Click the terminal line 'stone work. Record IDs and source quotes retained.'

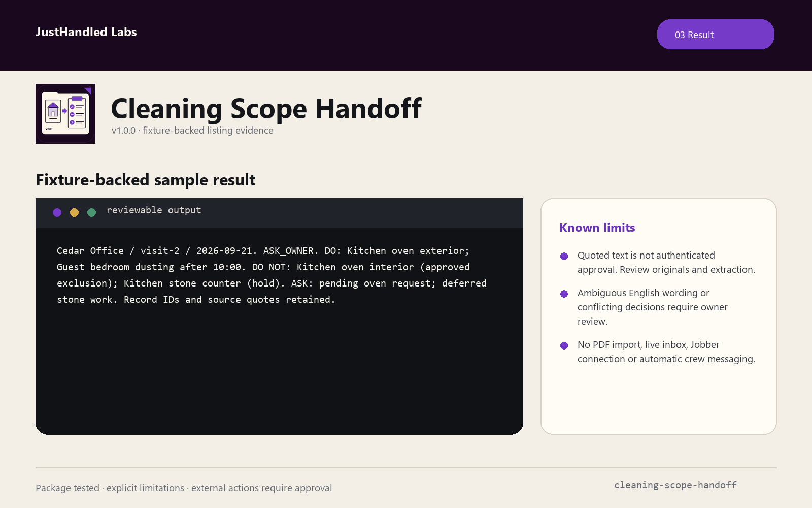click(x=196, y=300)
